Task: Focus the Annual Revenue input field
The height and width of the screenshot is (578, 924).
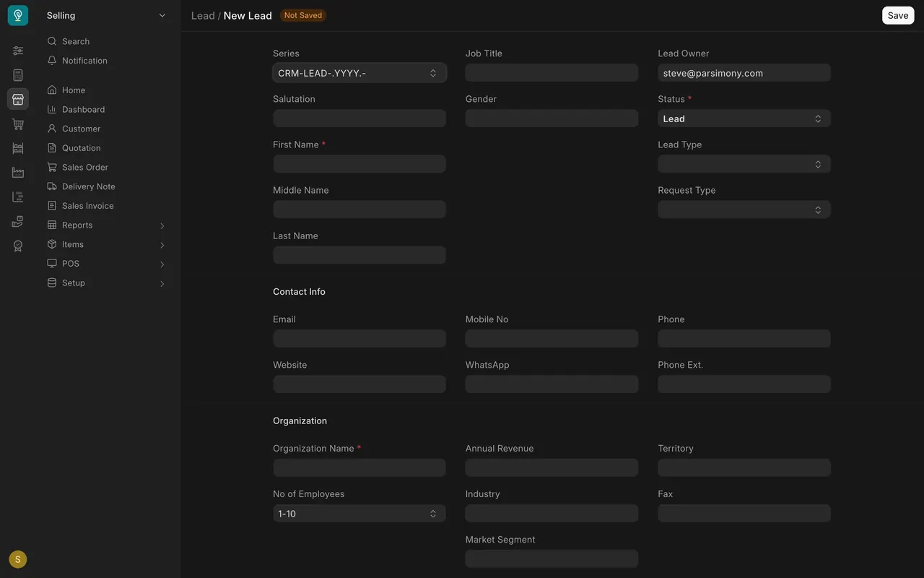Action: 552,467
